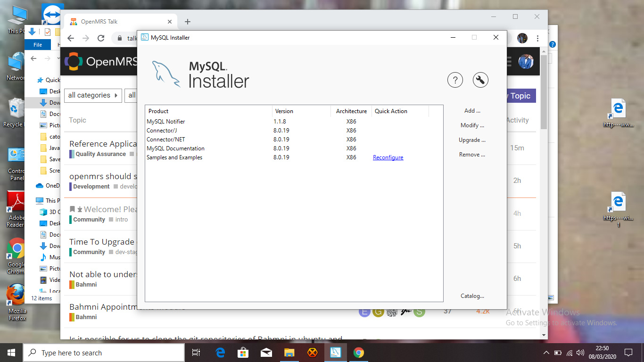Select the Connector/NET product row
The height and width of the screenshot is (362, 644).
[294, 140]
